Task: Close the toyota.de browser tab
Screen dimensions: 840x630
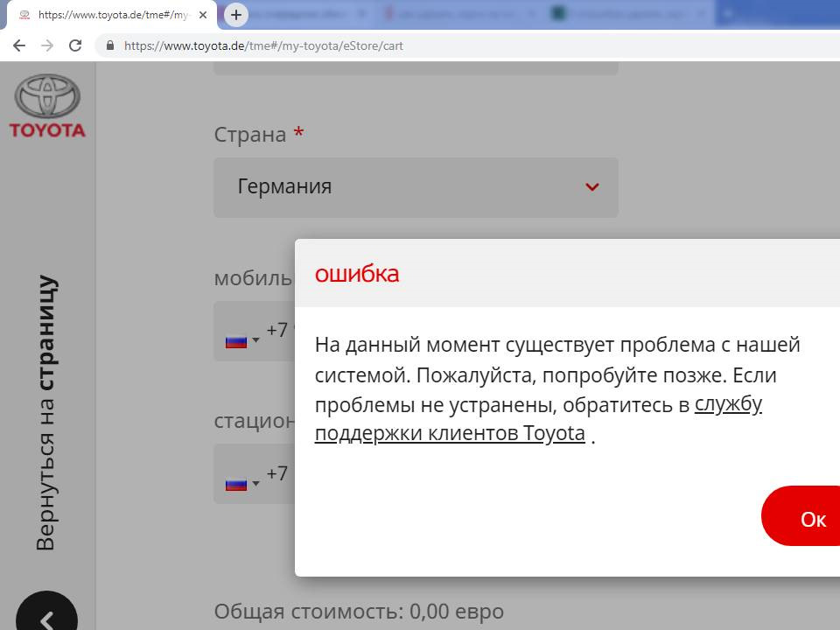Action: coord(203,15)
